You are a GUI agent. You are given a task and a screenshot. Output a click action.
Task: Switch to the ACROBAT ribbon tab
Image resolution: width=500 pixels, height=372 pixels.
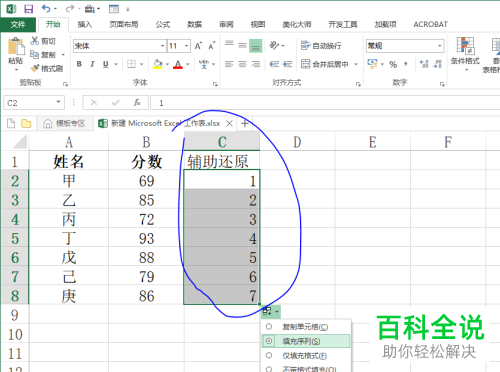tap(430, 24)
